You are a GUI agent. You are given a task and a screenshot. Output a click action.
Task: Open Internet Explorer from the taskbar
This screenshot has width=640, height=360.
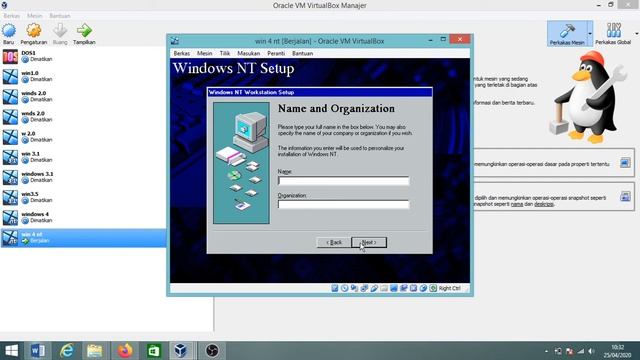[67, 351]
